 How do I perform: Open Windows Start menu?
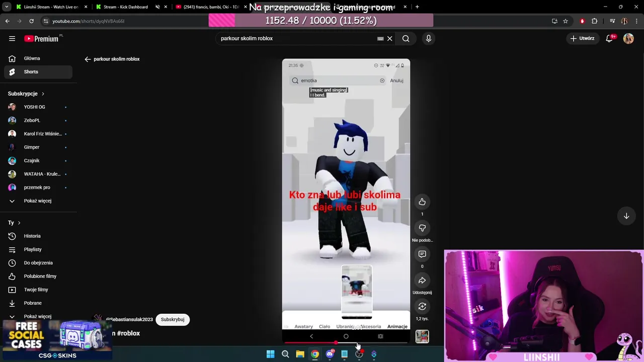pyautogui.click(x=270, y=354)
